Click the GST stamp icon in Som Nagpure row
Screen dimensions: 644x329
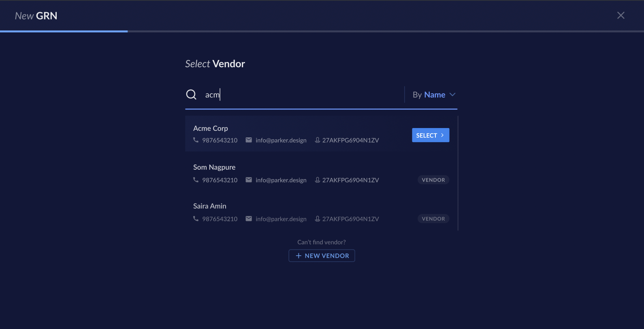(x=318, y=179)
